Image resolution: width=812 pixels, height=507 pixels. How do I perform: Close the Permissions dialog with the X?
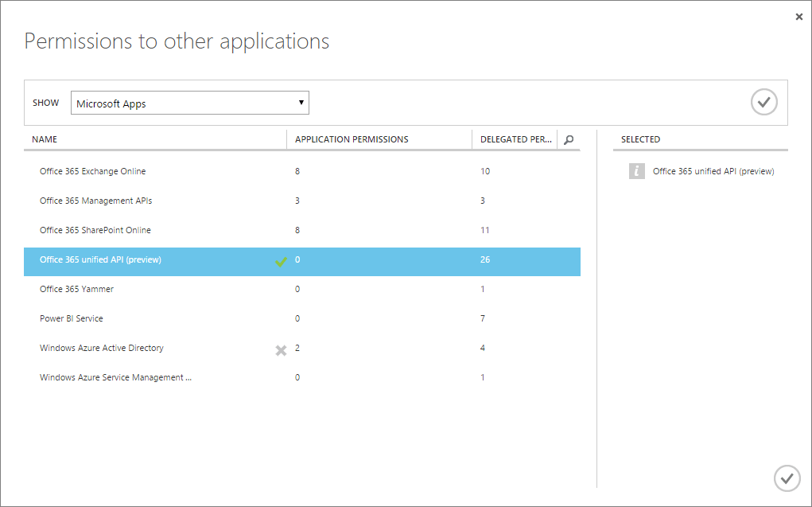[x=798, y=17]
